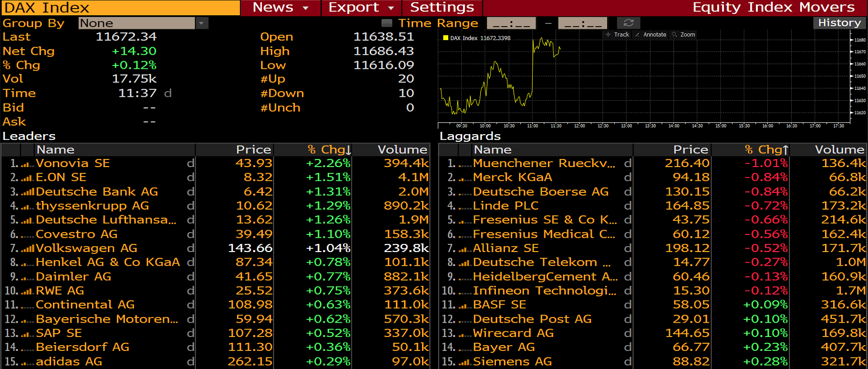This screenshot has height=369, width=868.
Task: Click Leaders Volume column header
Action: 391,150
